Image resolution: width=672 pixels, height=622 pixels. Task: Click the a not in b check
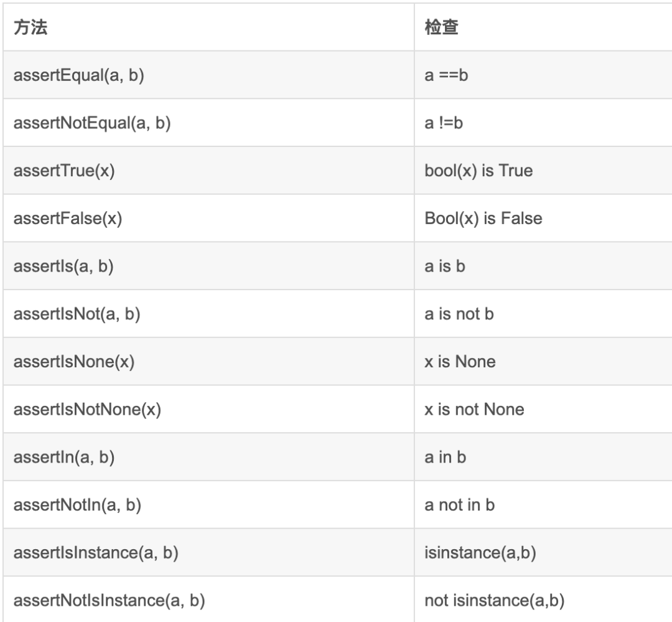(459, 505)
